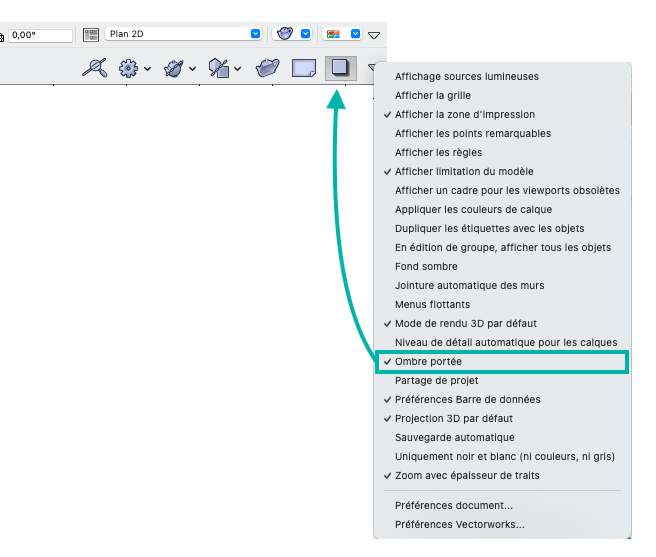Viewport: 656px width, 557px height.
Task: Open the top teapot render dropdown arrow
Action: click(305, 34)
